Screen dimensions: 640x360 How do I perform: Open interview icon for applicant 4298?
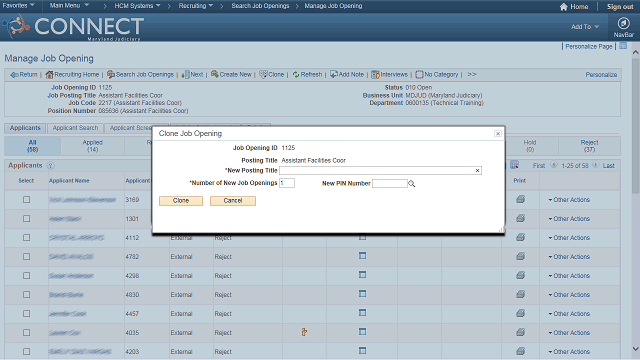pos(362,275)
